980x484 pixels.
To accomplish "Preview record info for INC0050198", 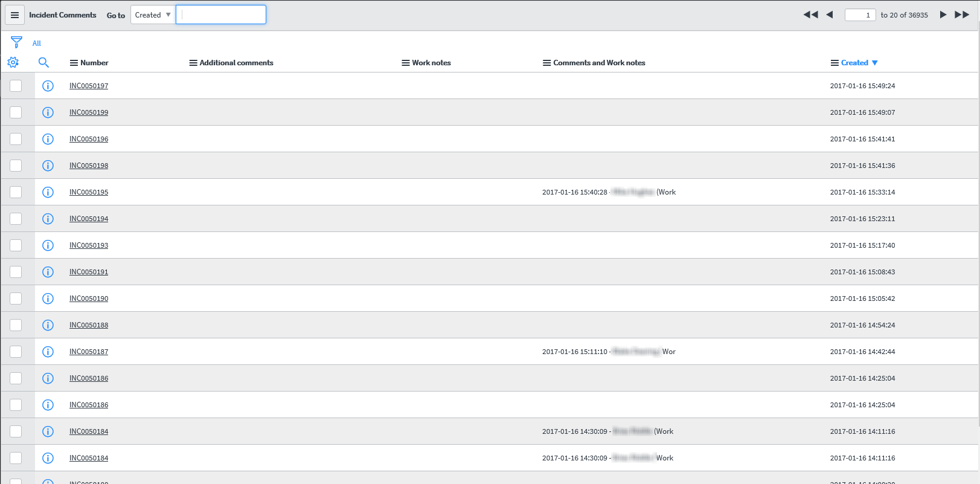I will point(48,166).
